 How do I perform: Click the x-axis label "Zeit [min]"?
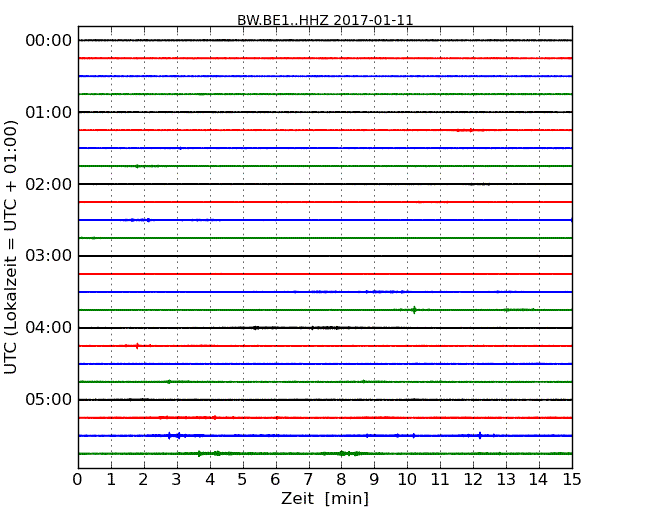325,498
